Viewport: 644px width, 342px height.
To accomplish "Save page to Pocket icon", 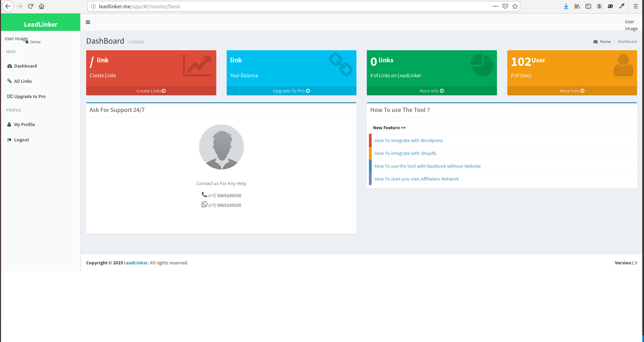I will pos(505,6).
